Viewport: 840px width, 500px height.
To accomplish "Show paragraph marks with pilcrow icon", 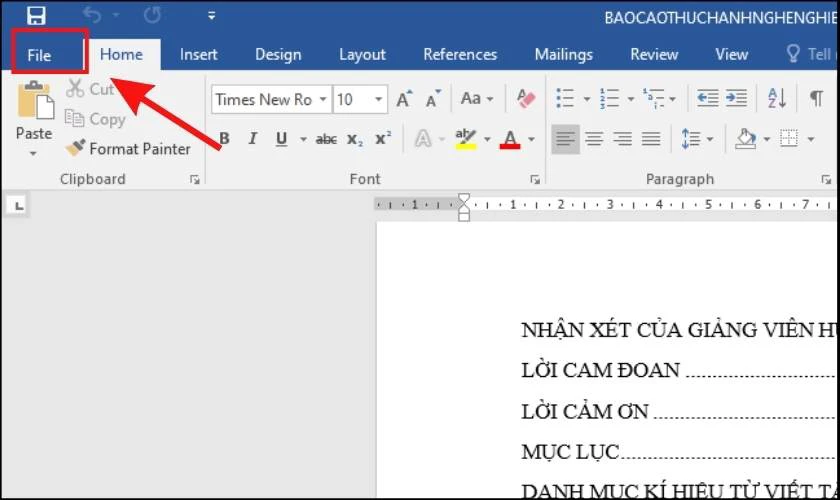I will point(816,99).
